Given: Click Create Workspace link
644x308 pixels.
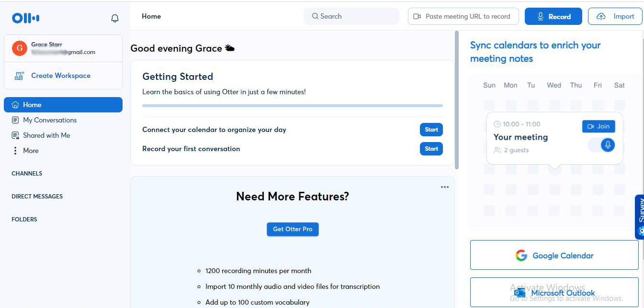Looking at the screenshot, I should click(61, 76).
